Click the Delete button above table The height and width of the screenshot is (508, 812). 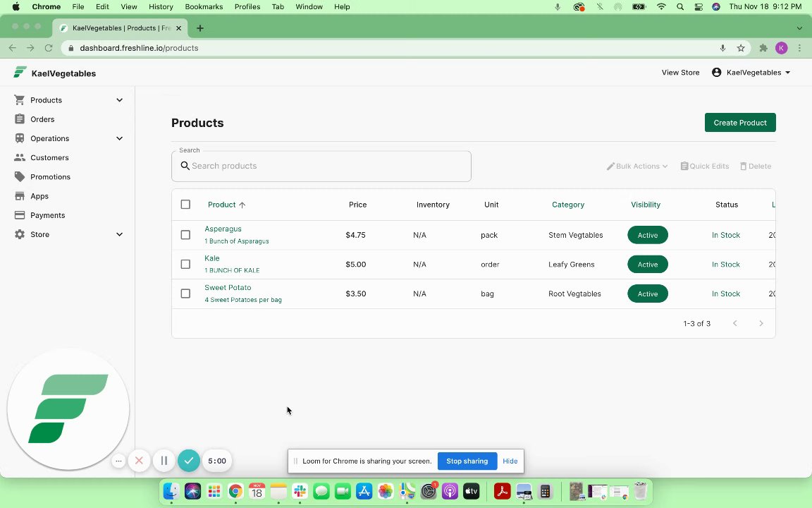pyautogui.click(x=756, y=167)
